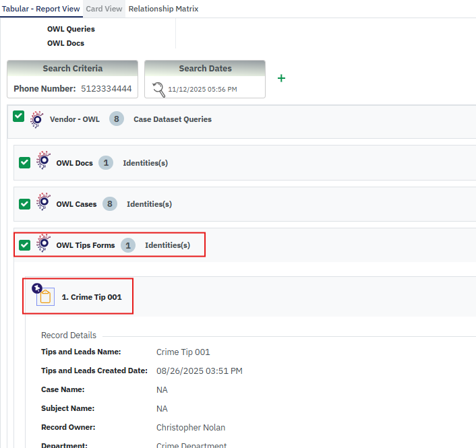Click the Crime Tip 001 clipboard icon
Viewport: 476px width, 448px height.
tap(45, 296)
